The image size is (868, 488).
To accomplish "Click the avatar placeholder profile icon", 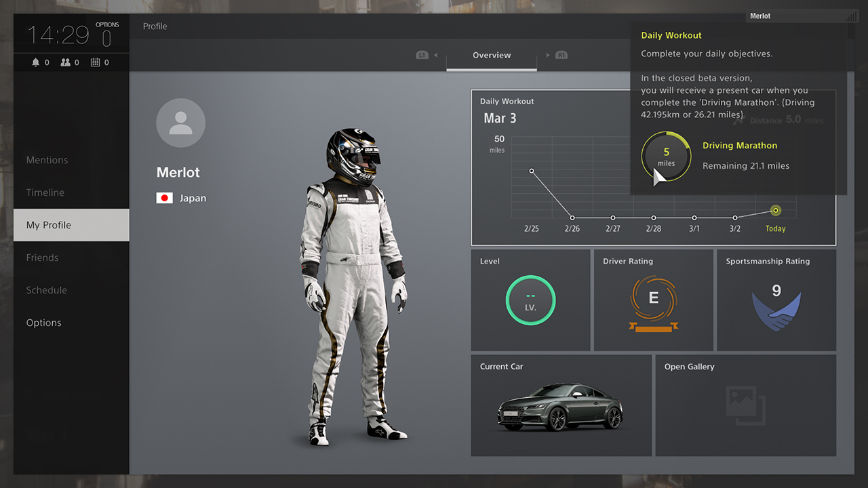I will point(180,123).
